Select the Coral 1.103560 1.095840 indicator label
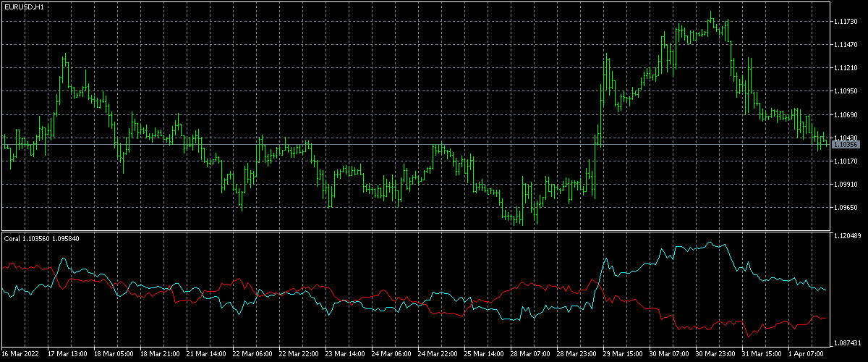Viewport: 868px width, 362px height. (x=42, y=238)
